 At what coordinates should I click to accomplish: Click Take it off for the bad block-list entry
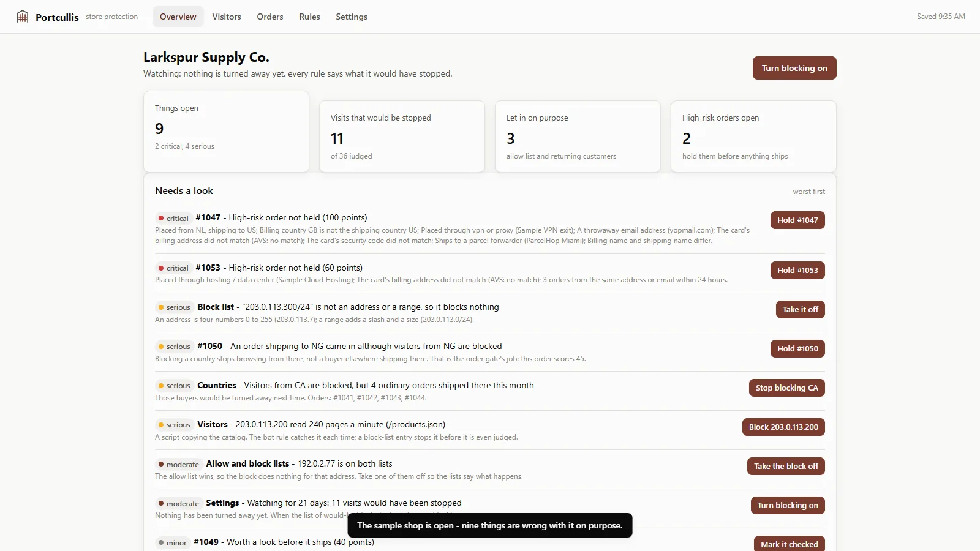[801, 309]
